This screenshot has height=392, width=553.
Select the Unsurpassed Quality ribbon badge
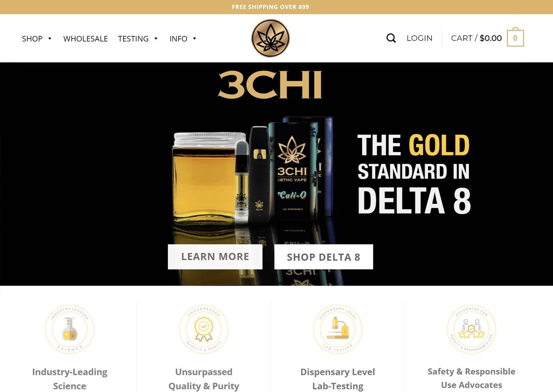click(x=203, y=329)
